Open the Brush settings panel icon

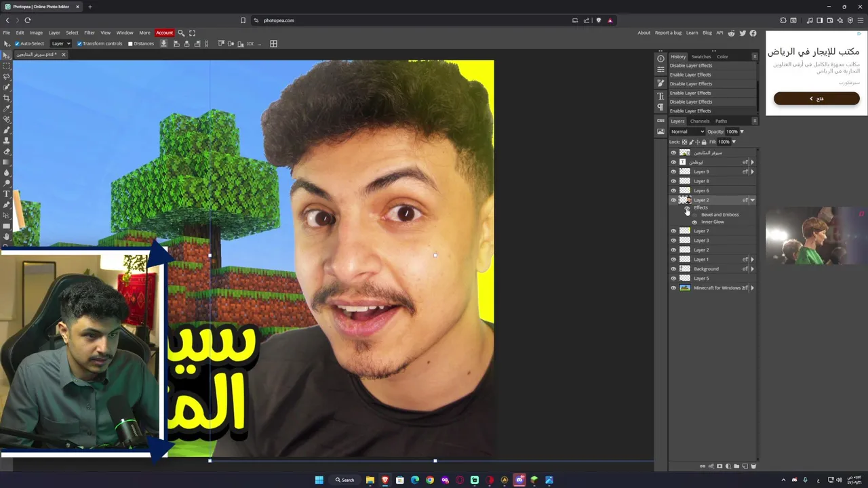click(x=661, y=83)
